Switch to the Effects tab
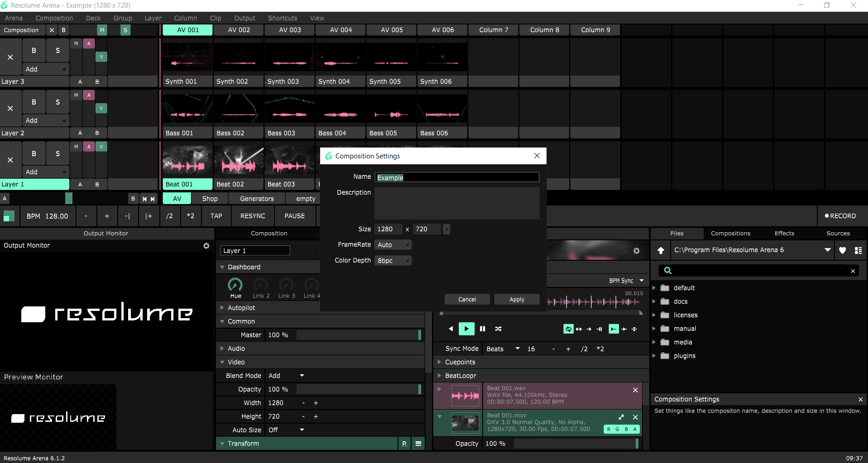 click(784, 234)
